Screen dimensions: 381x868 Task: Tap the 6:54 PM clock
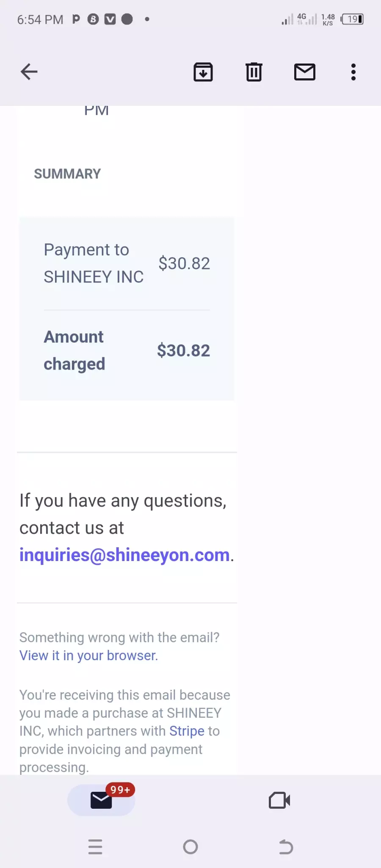coord(40,19)
